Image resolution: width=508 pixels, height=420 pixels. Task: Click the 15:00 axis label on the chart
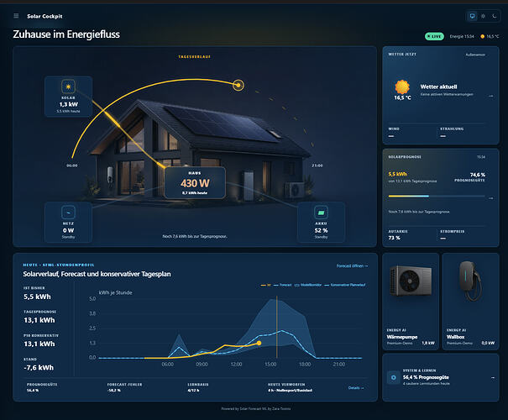270,365
